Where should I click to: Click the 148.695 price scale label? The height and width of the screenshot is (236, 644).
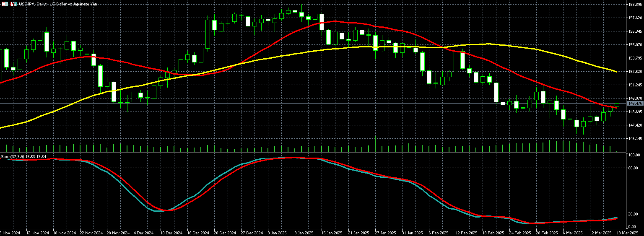pyautogui.click(x=636, y=112)
